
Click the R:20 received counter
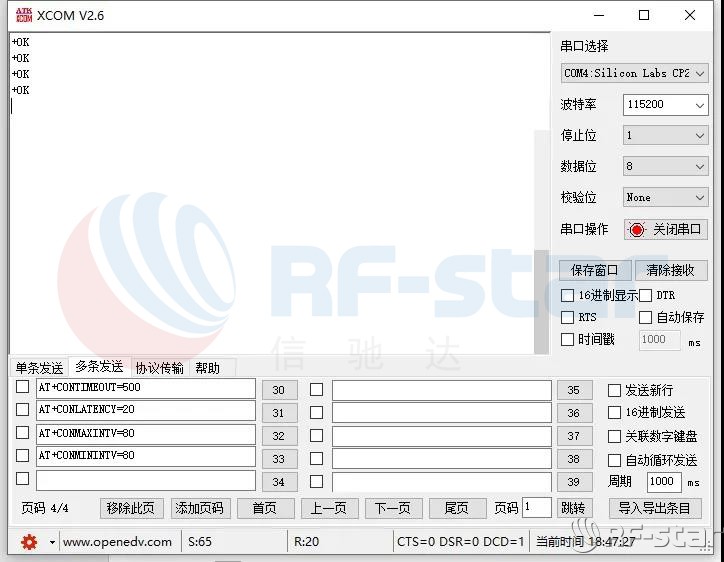(307, 542)
